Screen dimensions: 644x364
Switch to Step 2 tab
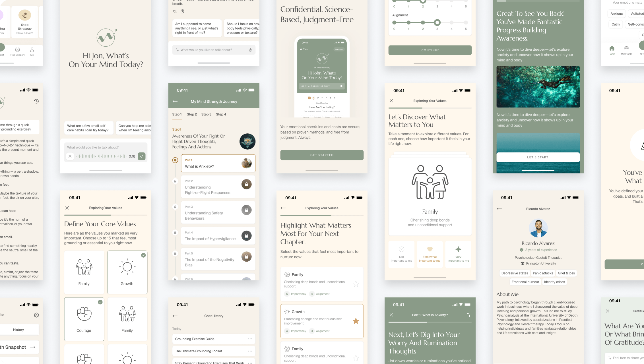click(x=192, y=114)
